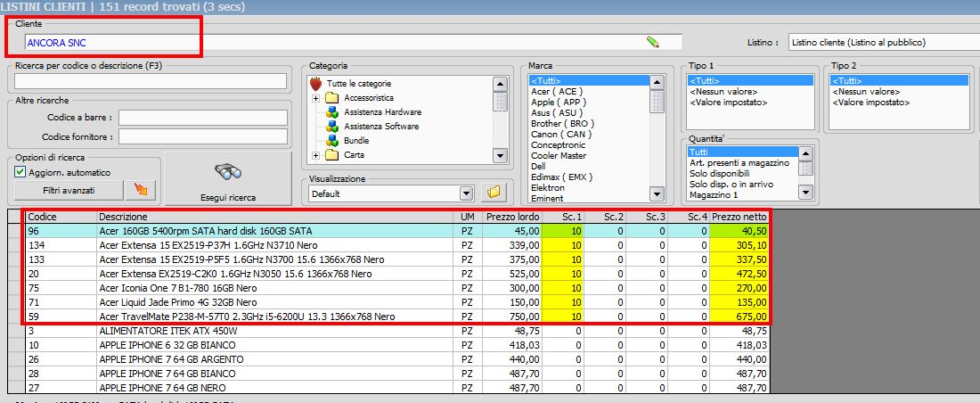Image resolution: width=980 pixels, height=403 pixels.
Task: Click the Ricerca per codice o descrizione field
Action: point(150,81)
